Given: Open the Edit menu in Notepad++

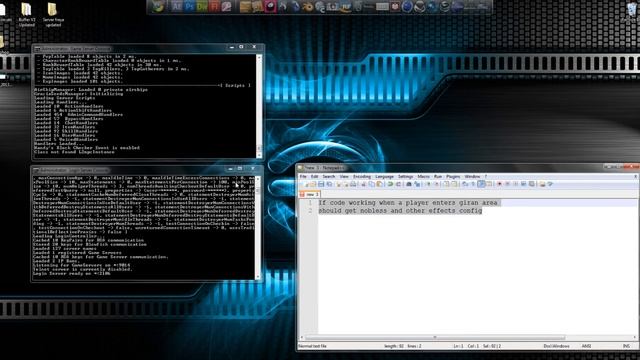Looking at the screenshot, I should pyautogui.click(x=314, y=177).
